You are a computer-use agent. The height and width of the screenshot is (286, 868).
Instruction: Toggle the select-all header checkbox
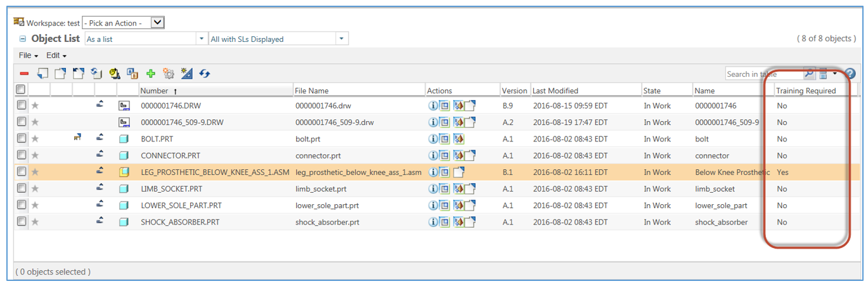coord(20,89)
